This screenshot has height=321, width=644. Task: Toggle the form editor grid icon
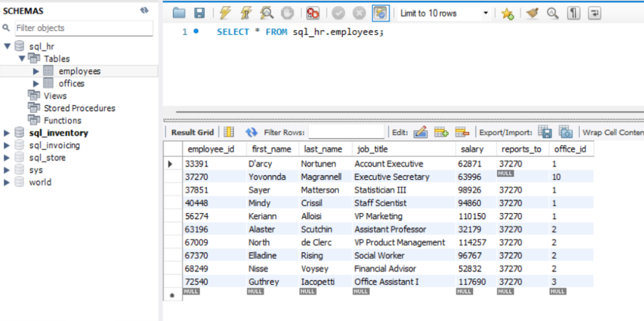tap(229, 132)
